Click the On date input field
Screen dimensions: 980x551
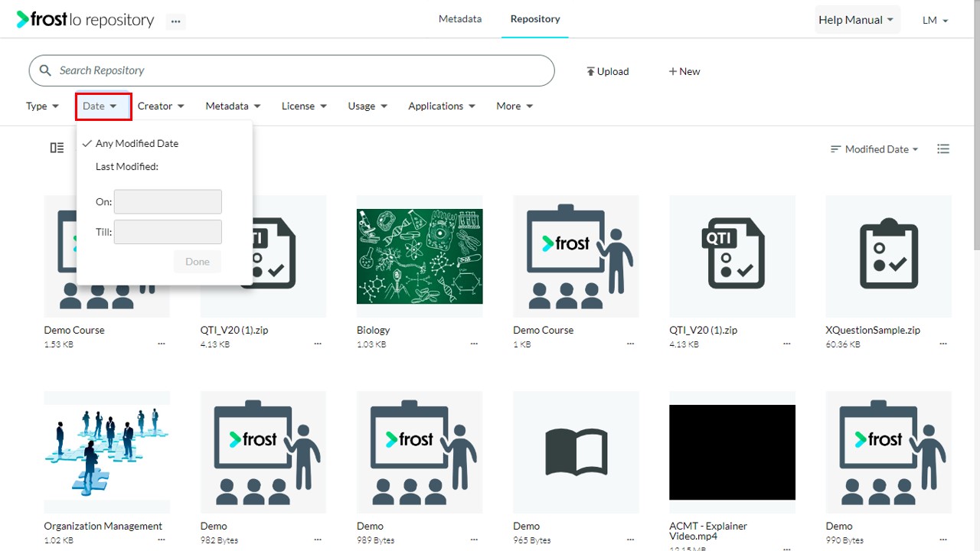pyautogui.click(x=168, y=202)
